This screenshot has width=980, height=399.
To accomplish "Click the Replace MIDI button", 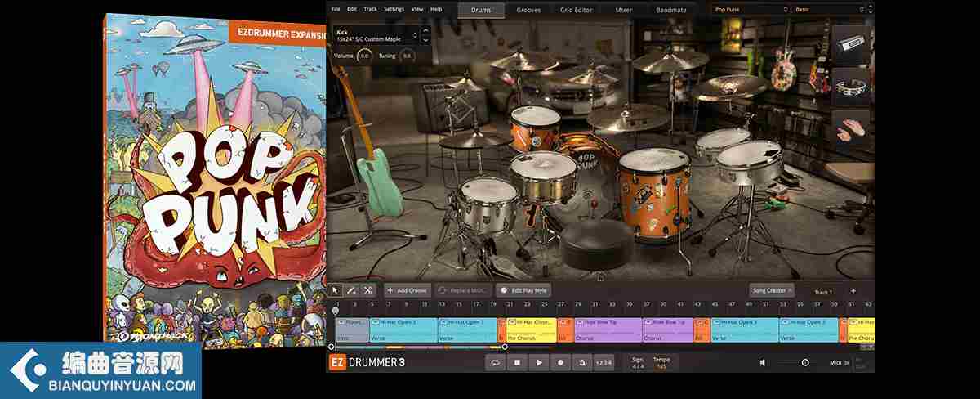I will click(464, 290).
